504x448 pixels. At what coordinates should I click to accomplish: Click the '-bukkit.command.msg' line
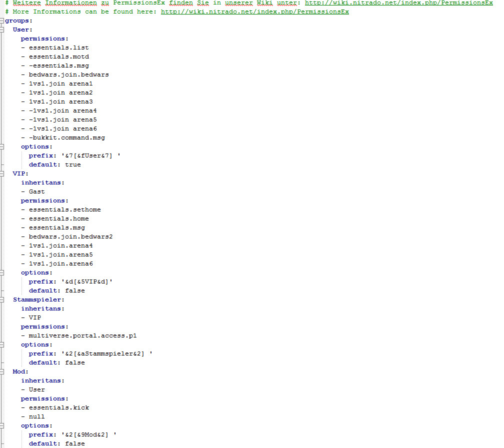(63, 138)
